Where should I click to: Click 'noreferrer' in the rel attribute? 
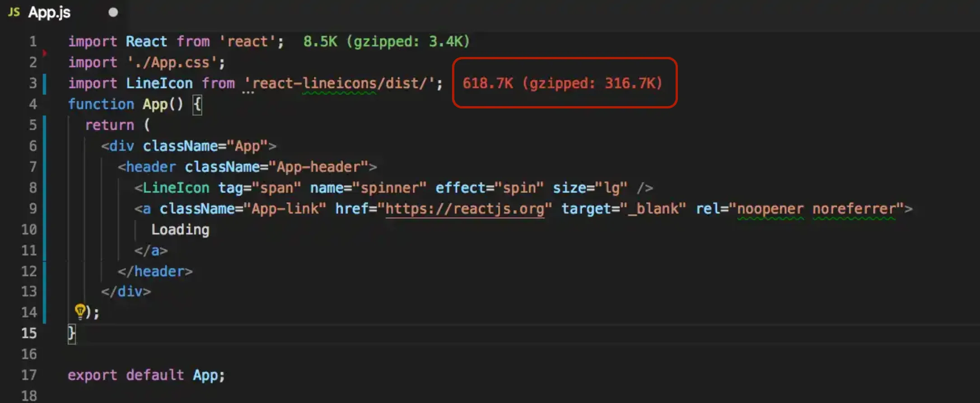tap(854, 209)
